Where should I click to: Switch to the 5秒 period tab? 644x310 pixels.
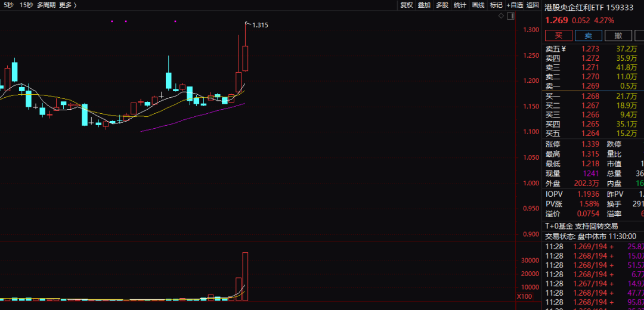coord(8,5)
